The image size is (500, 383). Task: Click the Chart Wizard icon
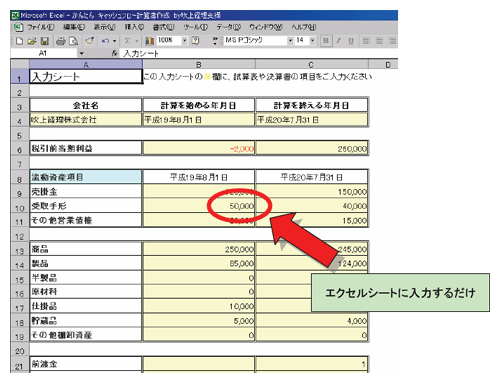pos(149,41)
